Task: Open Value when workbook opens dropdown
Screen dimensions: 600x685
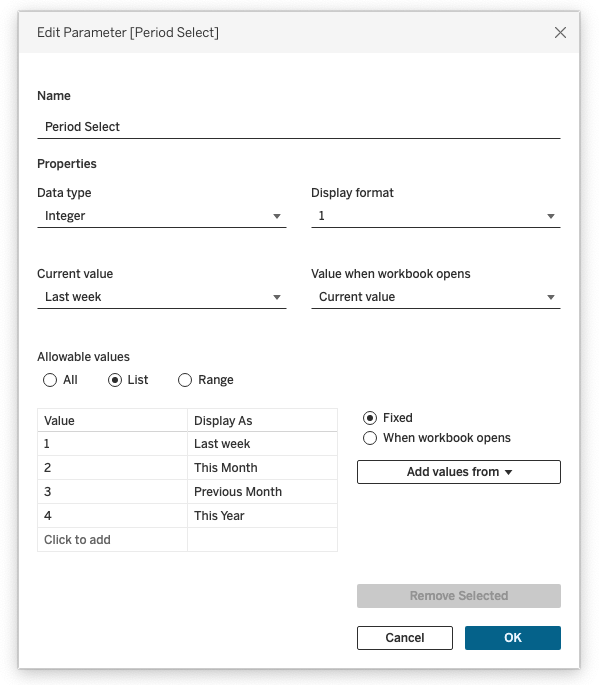Action: 435,297
